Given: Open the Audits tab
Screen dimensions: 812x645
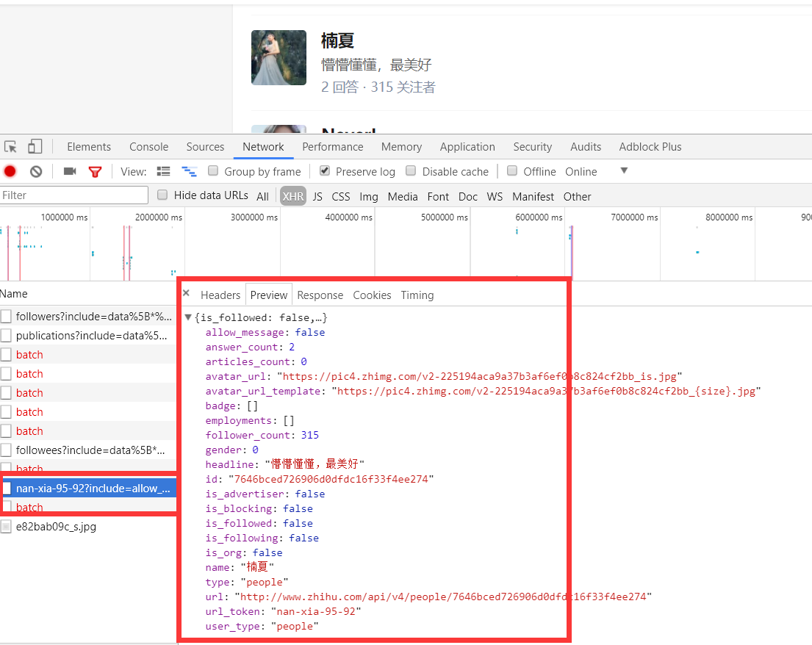Looking at the screenshot, I should pyautogui.click(x=586, y=147).
